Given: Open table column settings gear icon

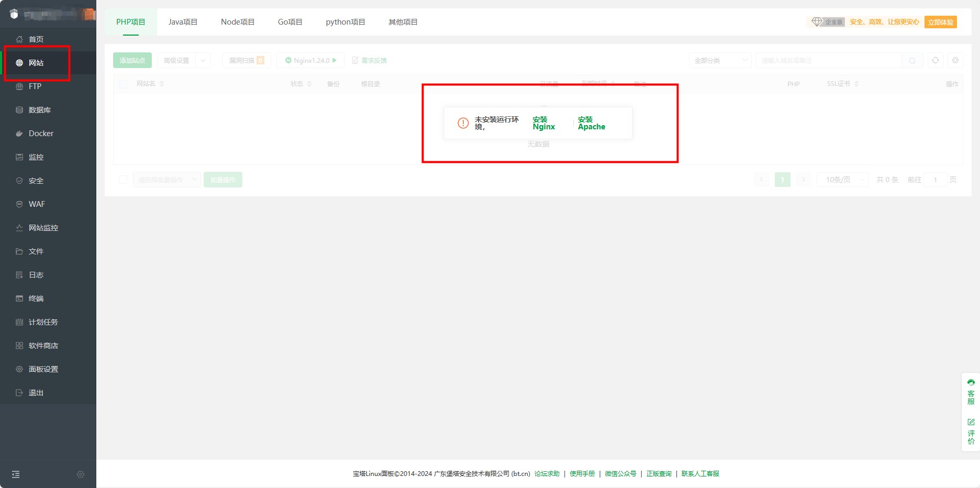Looking at the screenshot, I should pos(955,60).
